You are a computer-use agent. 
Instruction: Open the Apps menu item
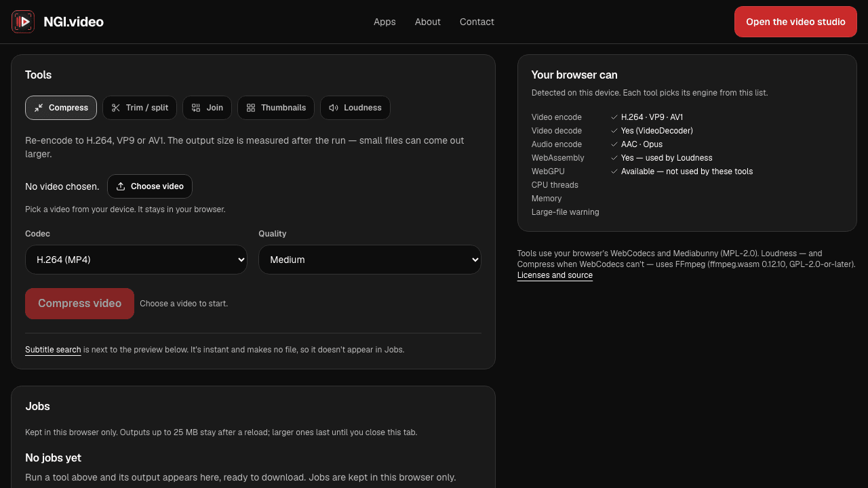(x=384, y=22)
